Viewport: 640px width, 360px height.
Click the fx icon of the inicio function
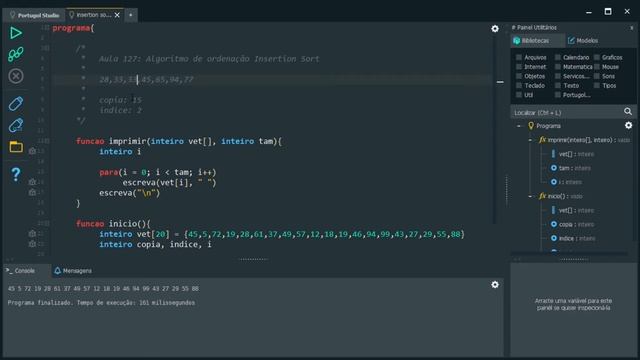click(x=542, y=196)
